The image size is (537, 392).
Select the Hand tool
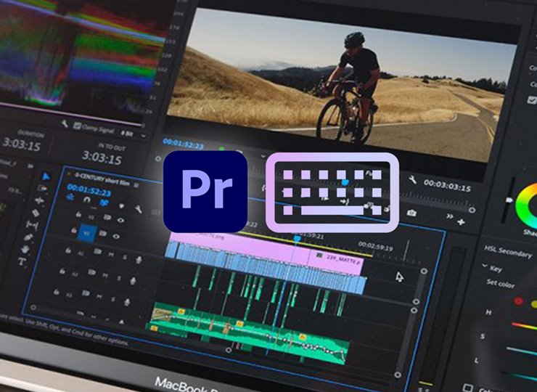25,250
